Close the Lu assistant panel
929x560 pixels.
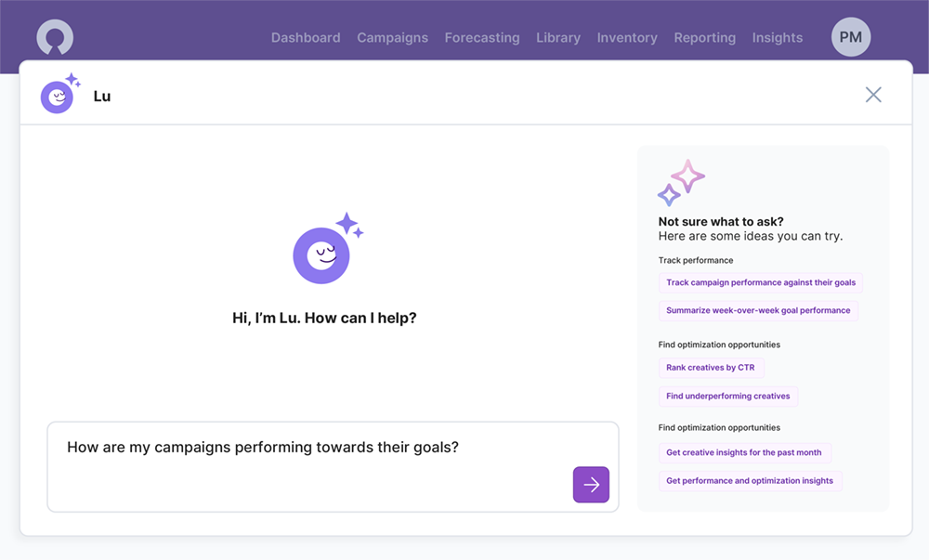coord(873,95)
